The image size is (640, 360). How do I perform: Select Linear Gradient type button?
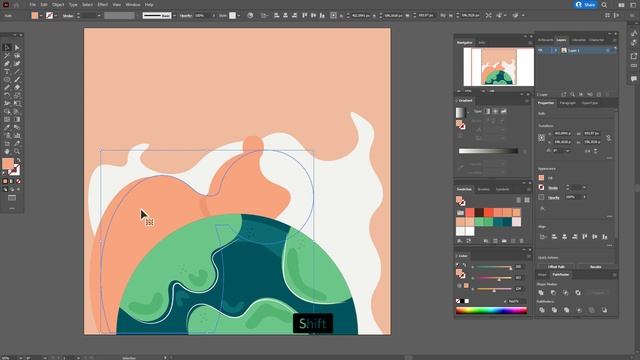click(x=487, y=111)
